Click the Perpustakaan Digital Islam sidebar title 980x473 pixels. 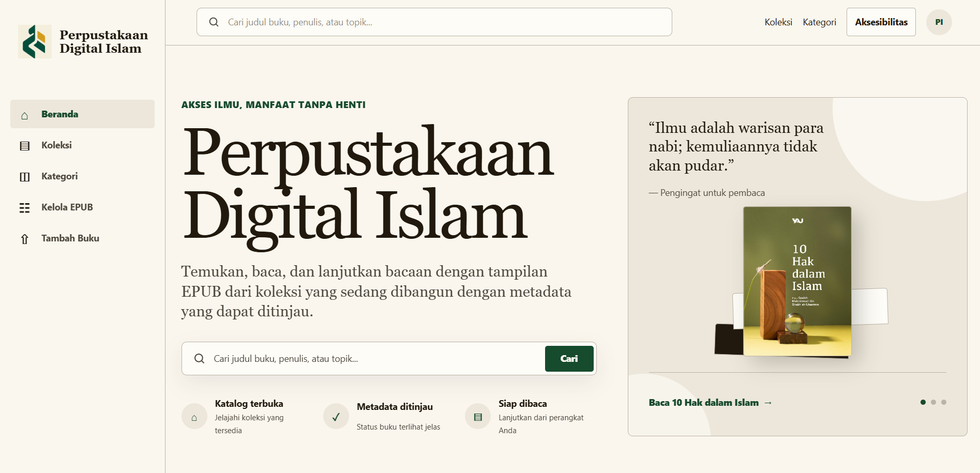click(x=103, y=42)
